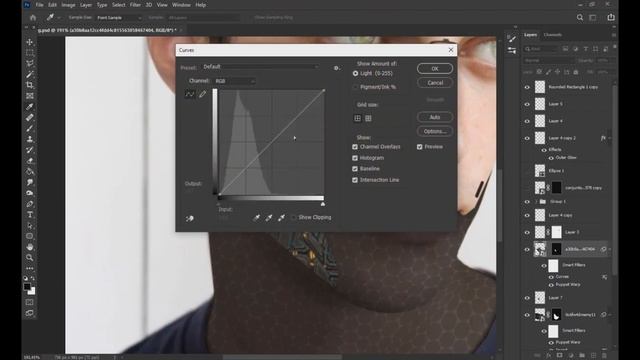Open the Image menu
Viewport: 640px width, 360px height.
pos(68,5)
